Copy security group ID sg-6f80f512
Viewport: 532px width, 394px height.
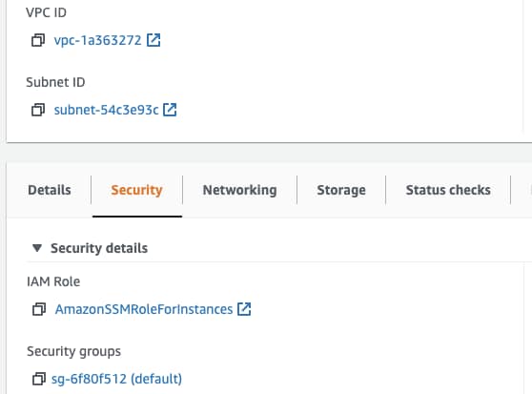click(x=39, y=379)
